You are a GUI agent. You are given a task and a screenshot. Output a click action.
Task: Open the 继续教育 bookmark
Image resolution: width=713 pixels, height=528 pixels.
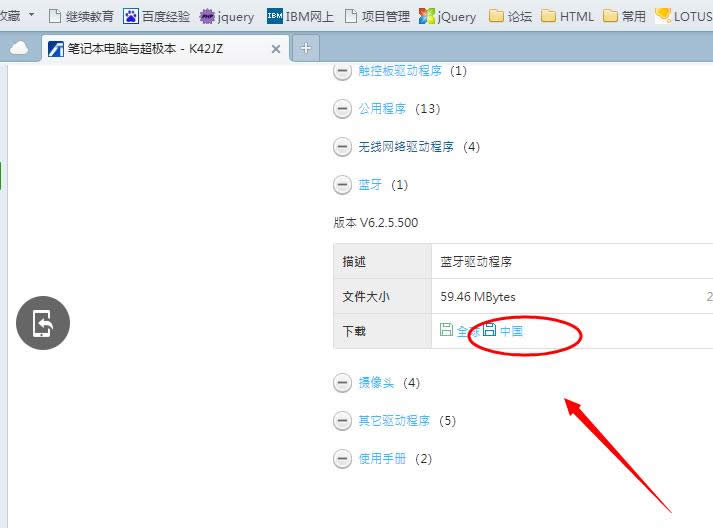point(81,16)
